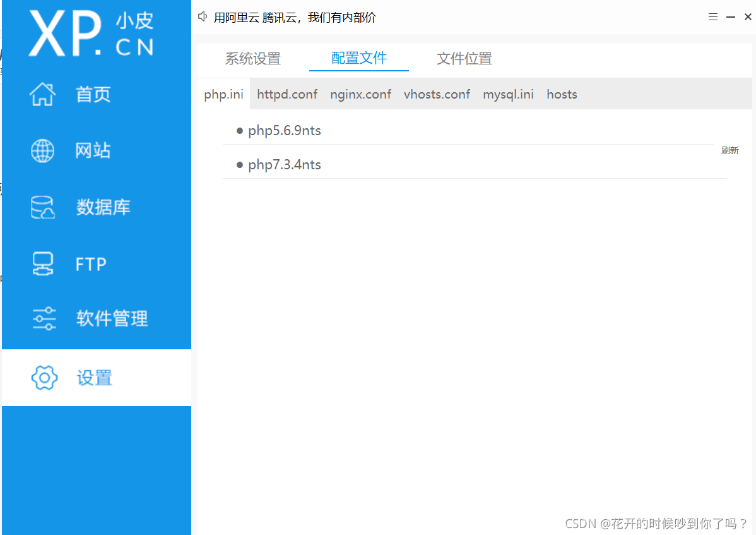Go to 网站 in the sidebar
756x535 pixels.
93,150
